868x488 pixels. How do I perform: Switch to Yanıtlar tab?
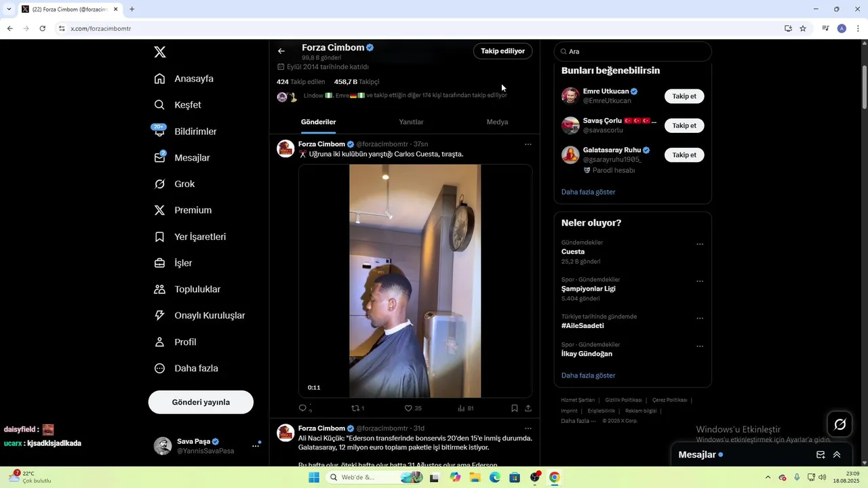click(x=411, y=122)
